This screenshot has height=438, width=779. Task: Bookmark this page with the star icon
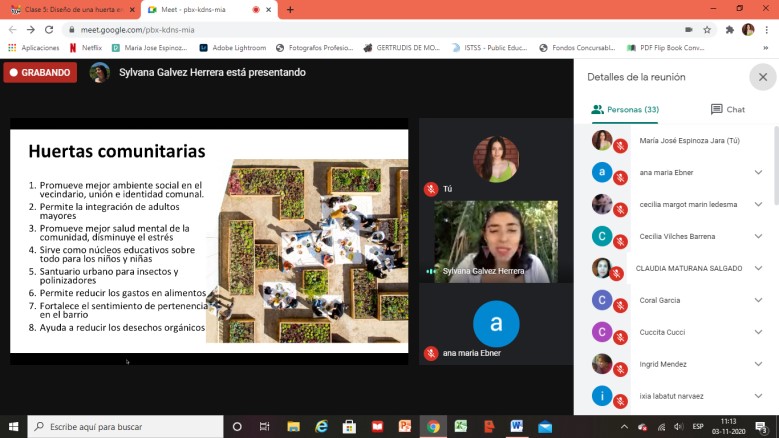(x=707, y=30)
